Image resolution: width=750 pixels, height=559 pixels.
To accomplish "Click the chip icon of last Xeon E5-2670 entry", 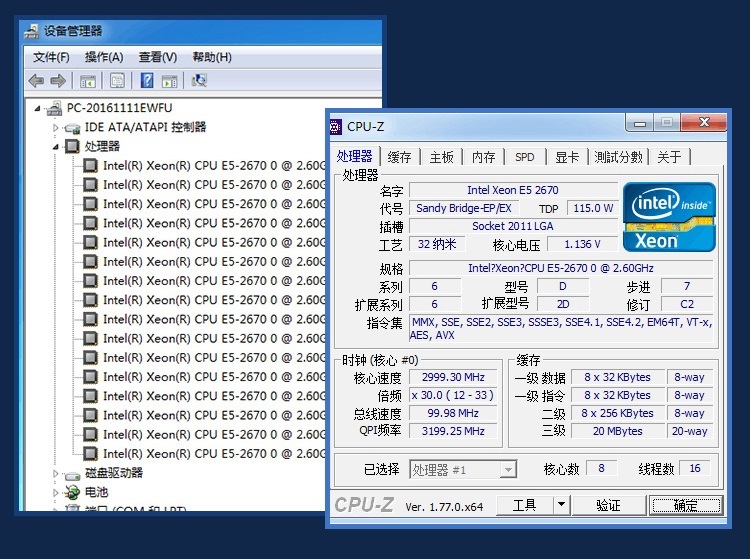I will click(90, 453).
